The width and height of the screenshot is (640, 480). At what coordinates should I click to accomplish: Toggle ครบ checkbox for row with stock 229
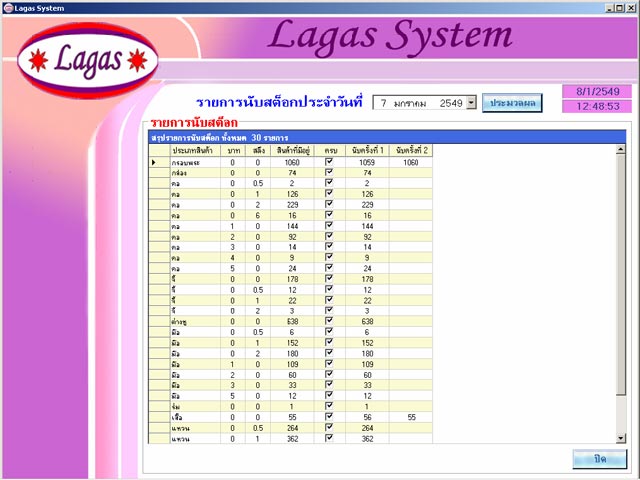tap(329, 204)
